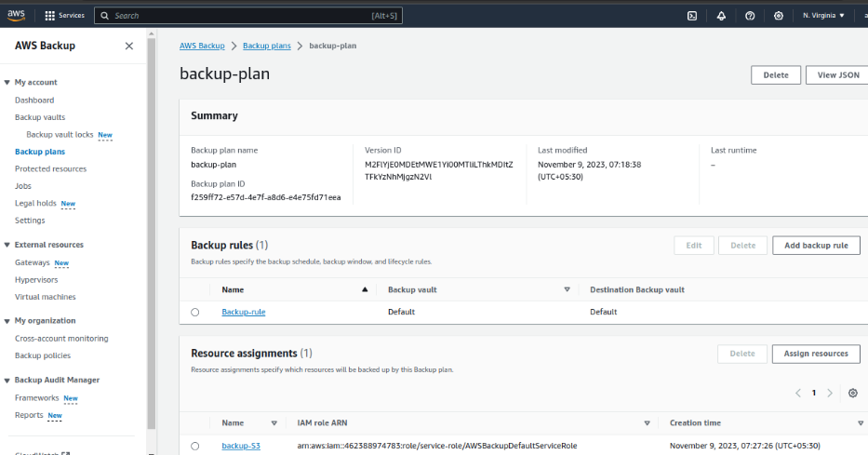Click the Backup plan ID value f259ff72-e57d-4e7f-a8d6-e4e75fd71eea
The image size is (868, 455).
[266, 197]
